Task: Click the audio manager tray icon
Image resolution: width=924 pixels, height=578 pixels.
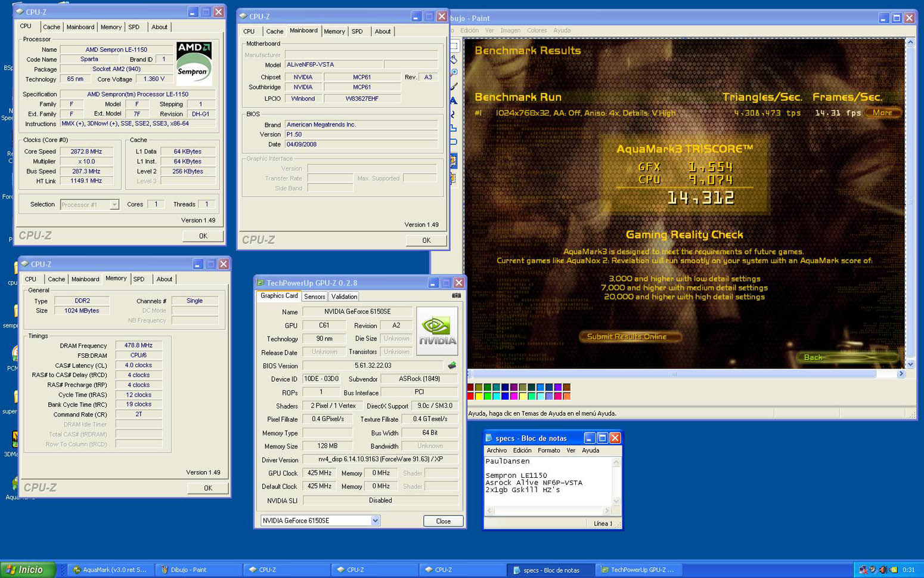Action: coord(872,569)
